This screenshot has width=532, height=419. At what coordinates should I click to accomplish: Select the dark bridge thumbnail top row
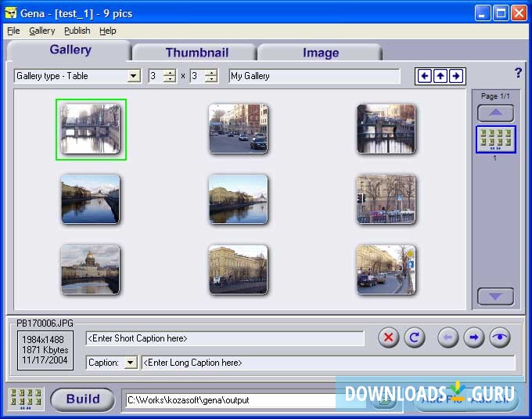tap(386, 129)
